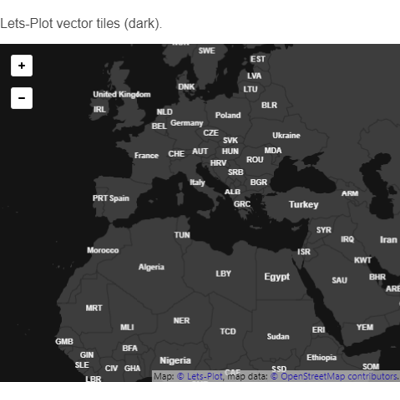This screenshot has width=400, height=400.
Task: Click the ERI label on the map
Action: click(x=318, y=330)
